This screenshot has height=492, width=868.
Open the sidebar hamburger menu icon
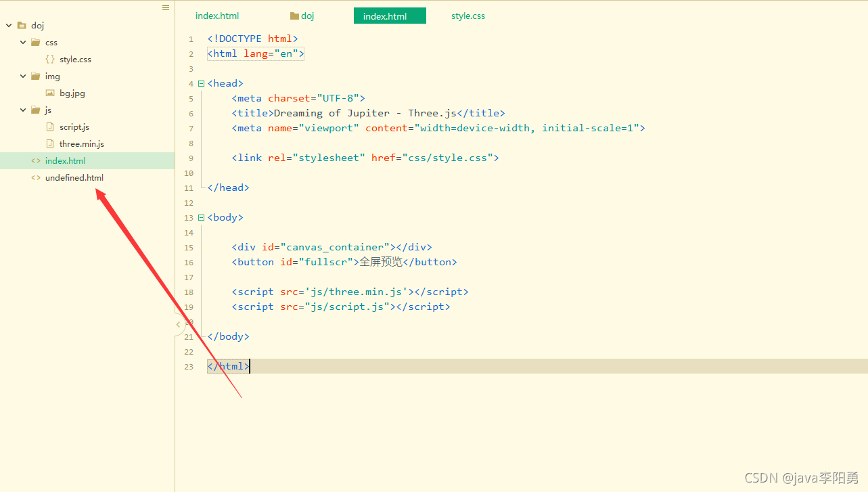166,8
